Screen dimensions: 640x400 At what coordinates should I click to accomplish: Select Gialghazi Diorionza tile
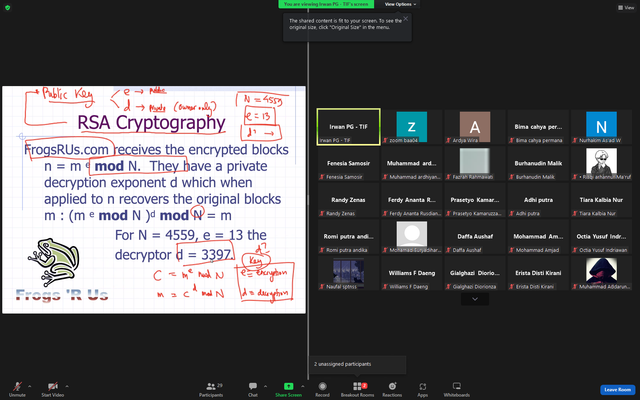click(475, 273)
